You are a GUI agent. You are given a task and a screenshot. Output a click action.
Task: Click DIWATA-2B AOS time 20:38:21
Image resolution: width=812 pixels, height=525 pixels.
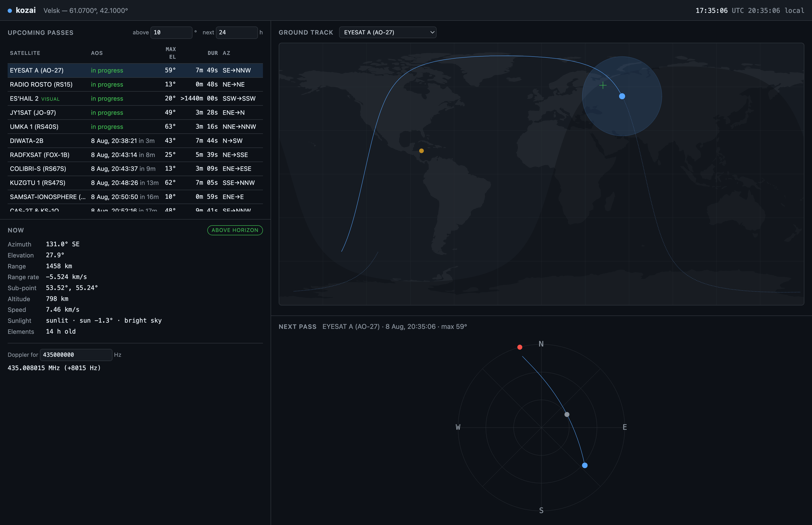114,141
